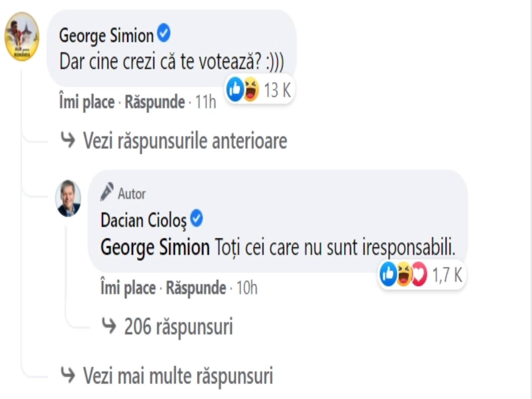Viewport: 532px width, 399px height.
Task: Click Dacian Cioloş's profile photo
Action: tap(68, 199)
